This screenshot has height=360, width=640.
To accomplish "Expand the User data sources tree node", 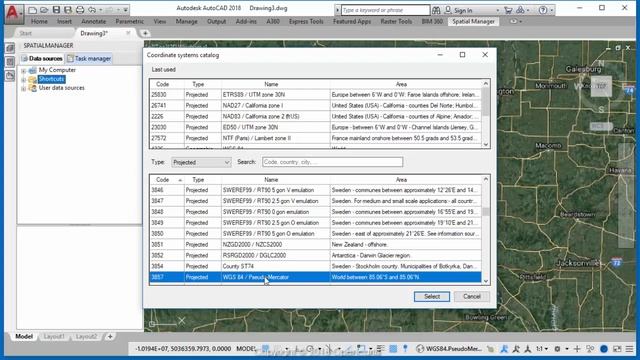I will pos(24,88).
